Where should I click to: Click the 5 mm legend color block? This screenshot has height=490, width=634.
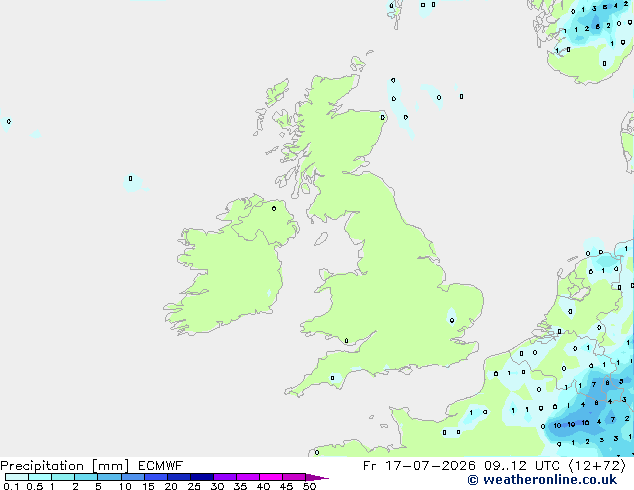pos(109,477)
